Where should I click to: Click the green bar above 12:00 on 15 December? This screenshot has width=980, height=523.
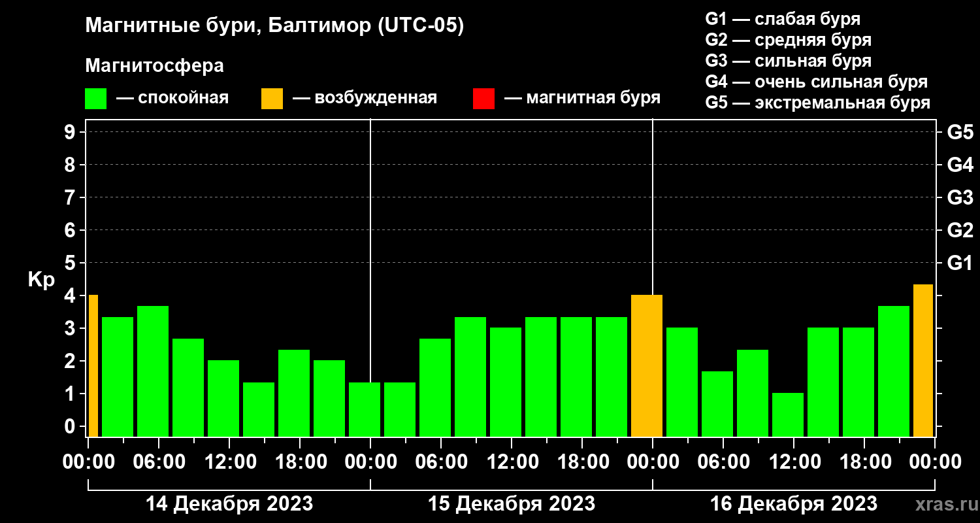(x=506, y=382)
